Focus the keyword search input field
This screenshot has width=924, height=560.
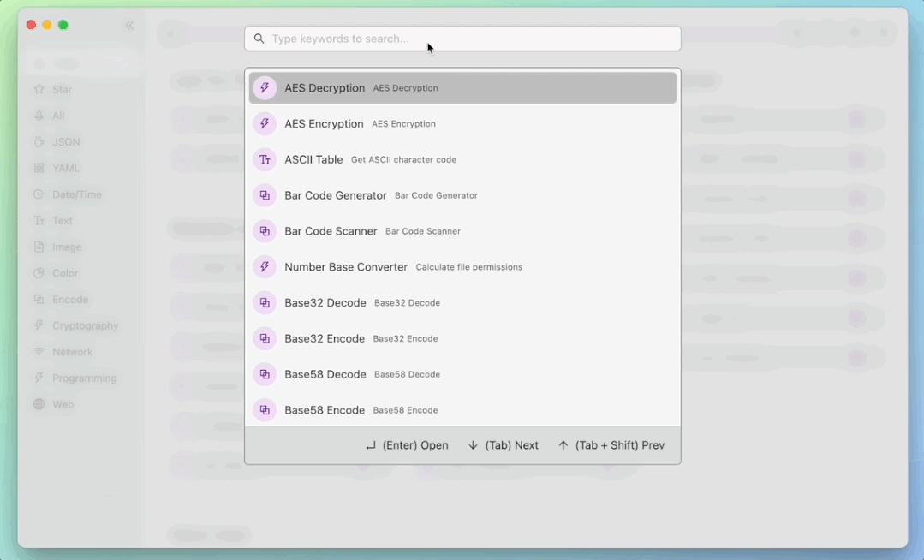tap(462, 39)
